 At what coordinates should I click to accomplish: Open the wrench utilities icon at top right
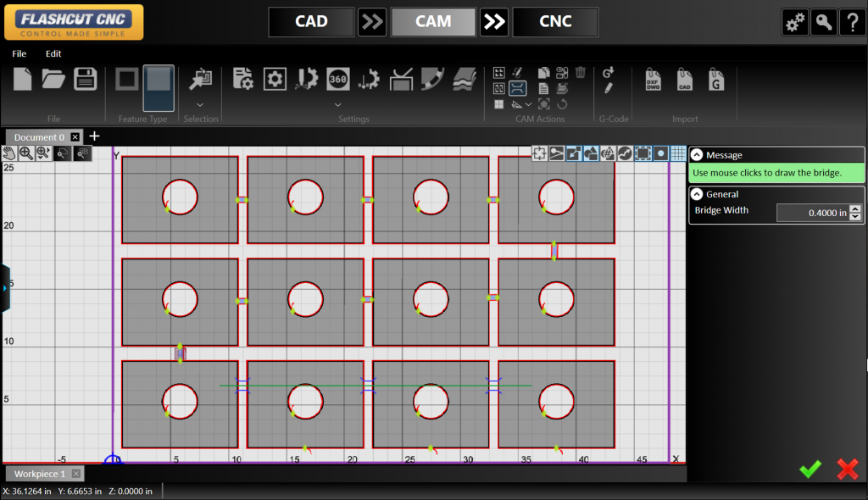tap(823, 21)
